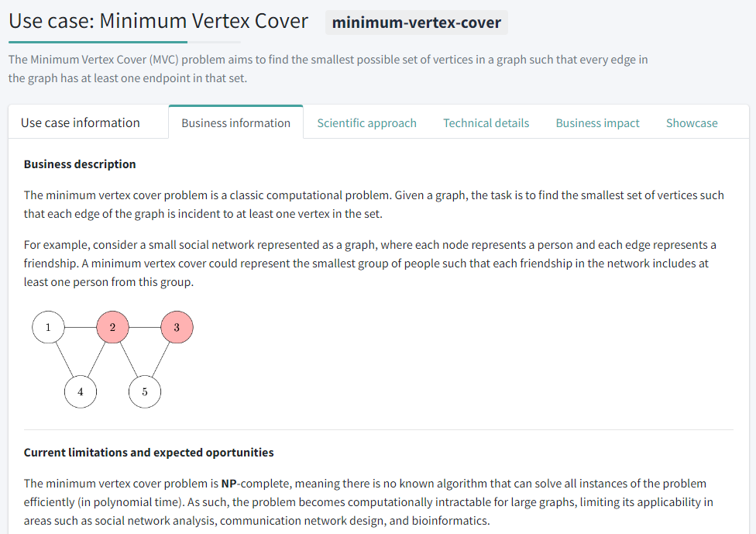Go to the Business impact tab

click(x=597, y=122)
